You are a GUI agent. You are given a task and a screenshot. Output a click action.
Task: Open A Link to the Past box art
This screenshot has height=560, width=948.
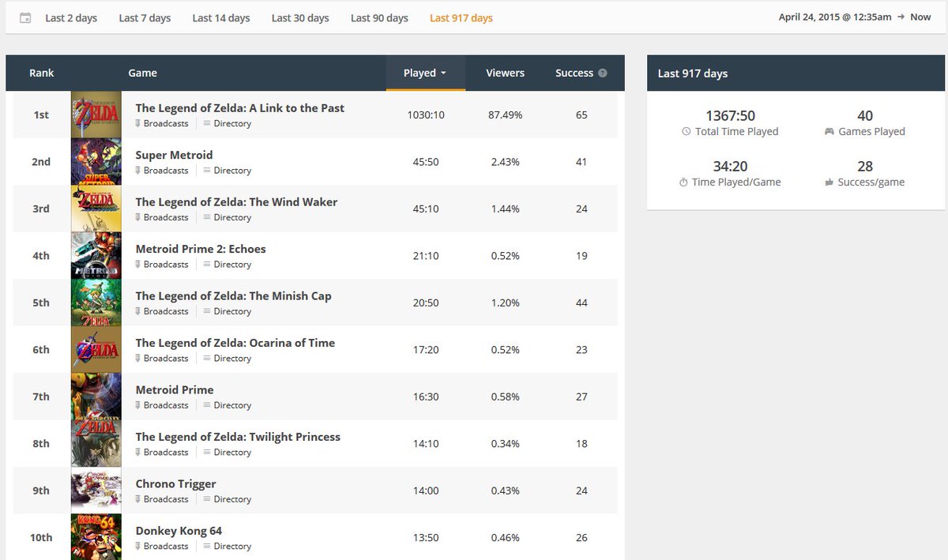pos(96,115)
